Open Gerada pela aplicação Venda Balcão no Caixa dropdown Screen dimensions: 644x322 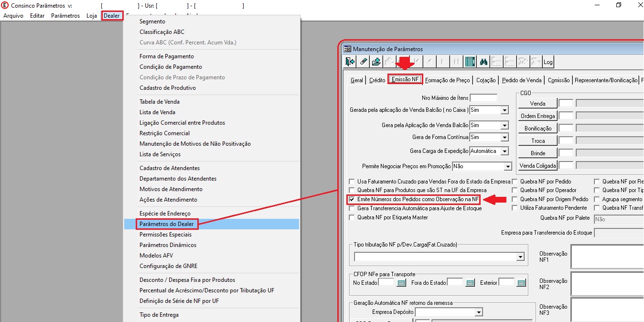pyautogui.click(x=504, y=110)
